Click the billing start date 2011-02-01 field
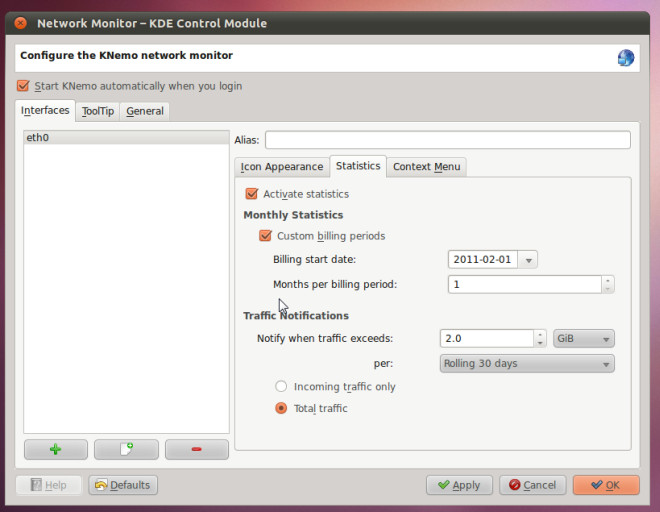This screenshot has width=660, height=512. (483, 259)
